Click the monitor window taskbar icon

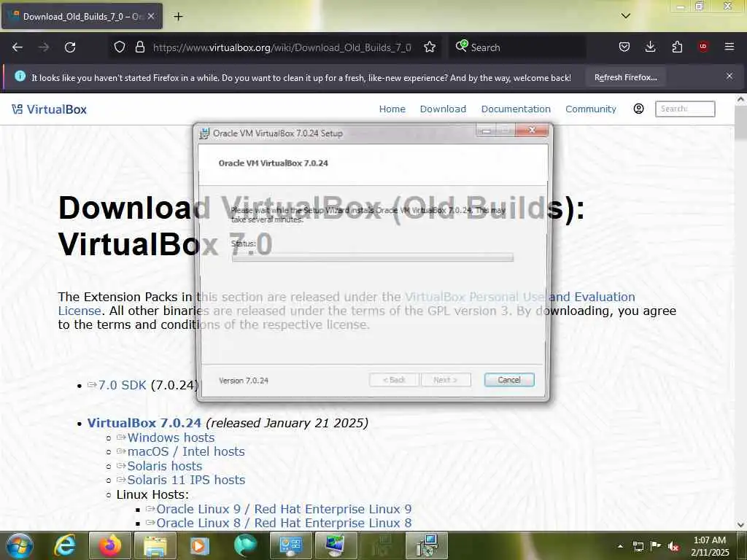coord(336,545)
